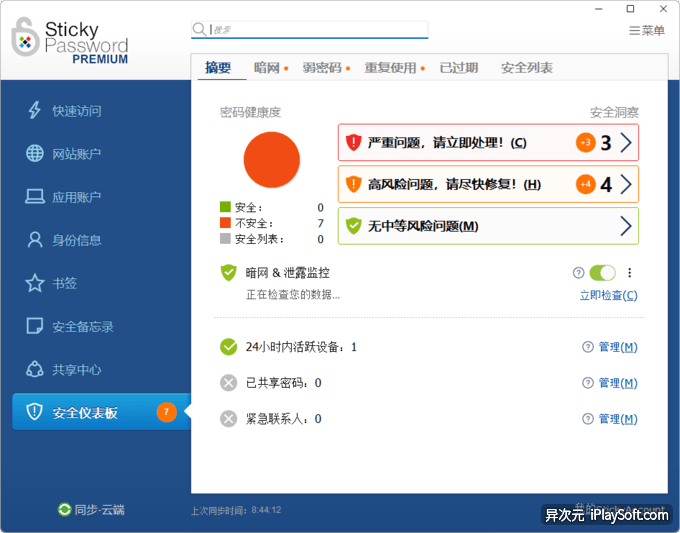Viewport: 680px width, 533px height.
Task: Click help icon next to 紧急联系人 管理
Action: pyautogui.click(x=588, y=419)
